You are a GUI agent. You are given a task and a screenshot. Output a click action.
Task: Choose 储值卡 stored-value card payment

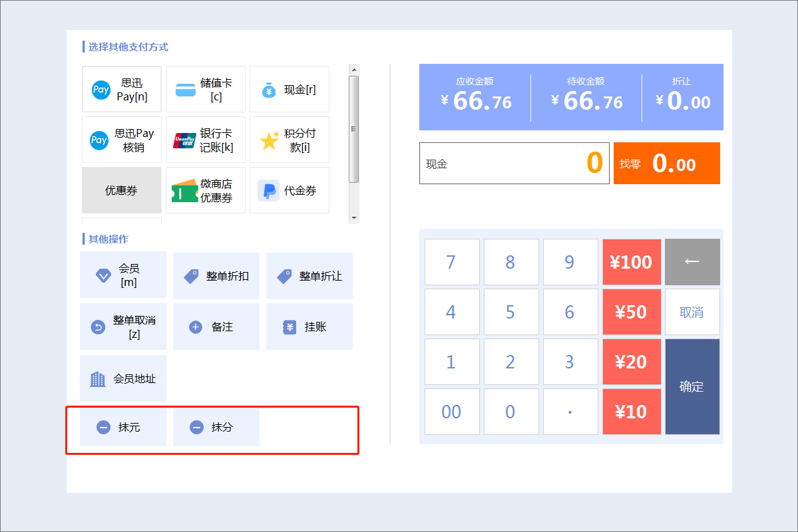pos(206,89)
